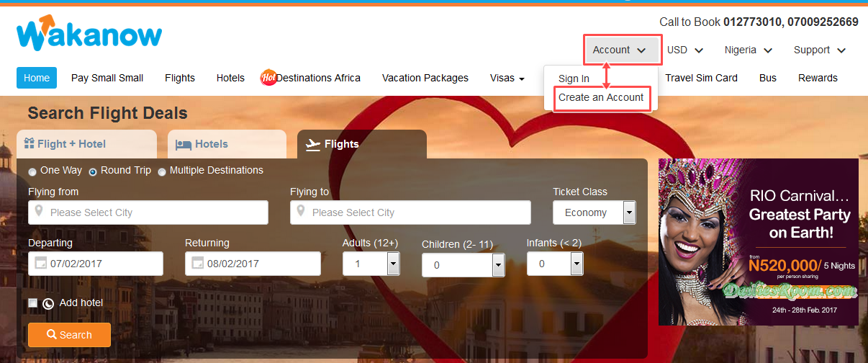
Task: Click the airplane icon on Flights tab
Action: pyautogui.click(x=313, y=144)
